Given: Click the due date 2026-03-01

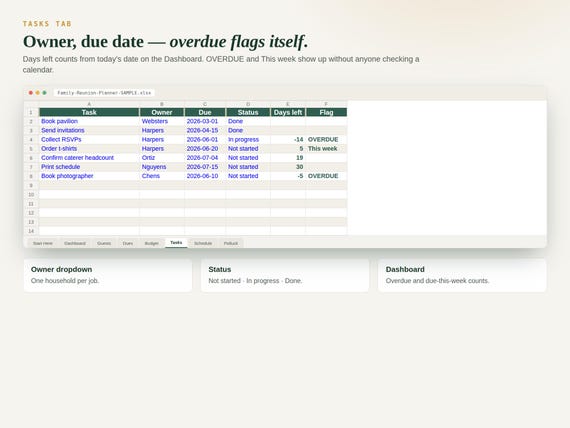Looking at the screenshot, I should [205, 121].
